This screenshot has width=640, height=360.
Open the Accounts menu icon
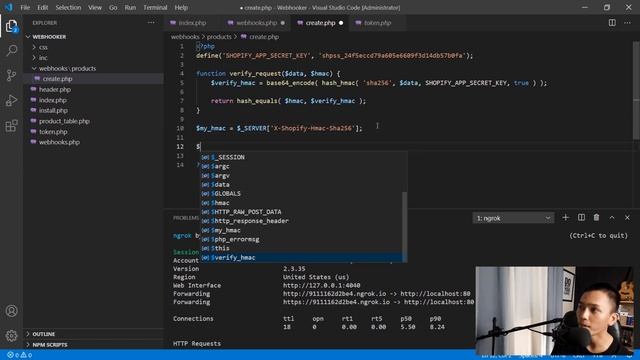point(11,311)
